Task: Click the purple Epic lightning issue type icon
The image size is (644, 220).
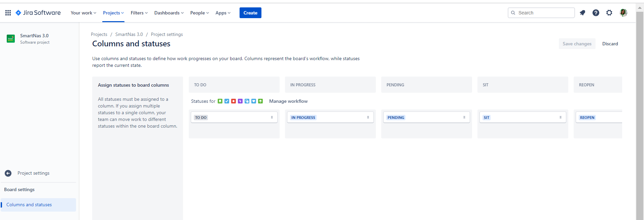Action: [240, 101]
